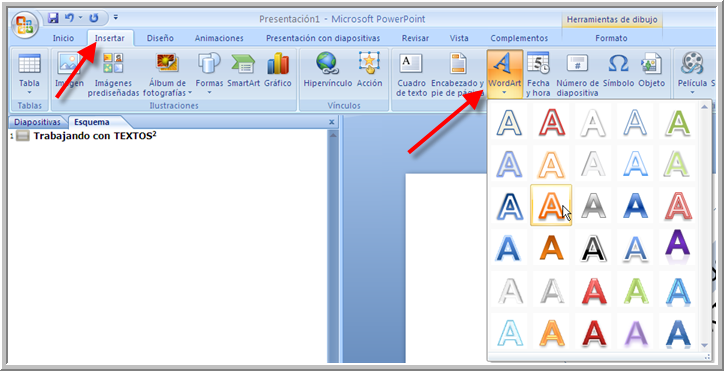Switch to the Inicio tab

(x=63, y=38)
